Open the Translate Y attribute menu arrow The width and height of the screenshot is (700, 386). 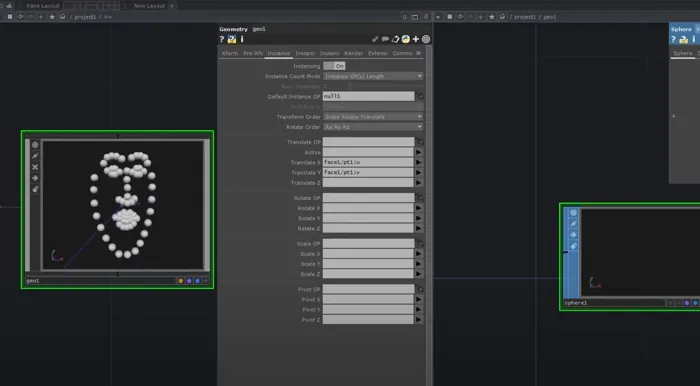coord(419,173)
